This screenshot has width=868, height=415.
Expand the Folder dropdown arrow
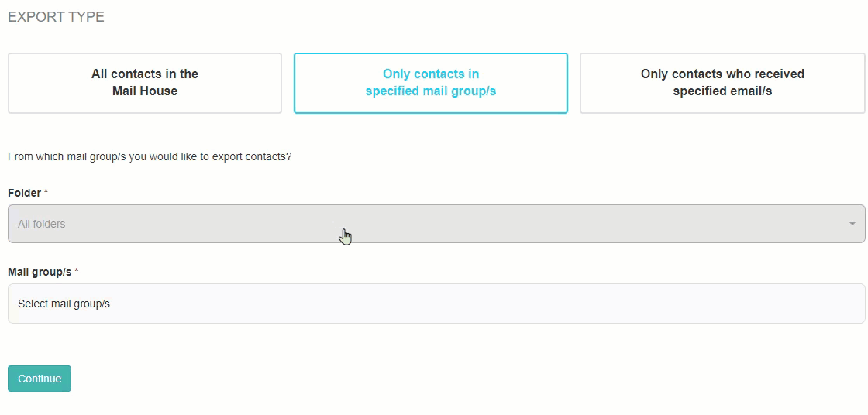[x=852, y=224]
